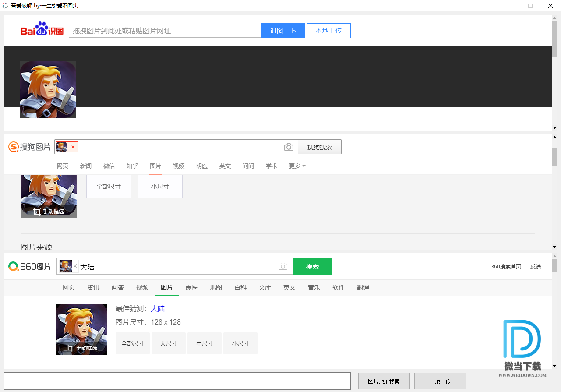Select Sogou 明医 tab
The width and height of the screenshot is (561, 392).
point(202,166)
